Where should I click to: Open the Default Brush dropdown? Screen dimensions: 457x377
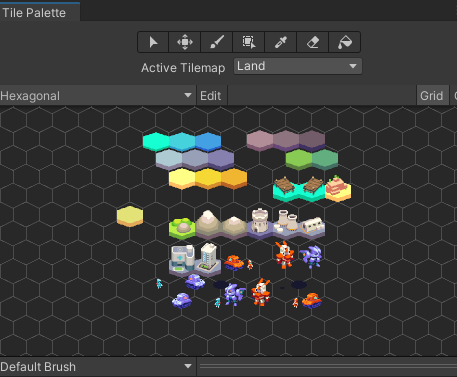coord(97,367)
